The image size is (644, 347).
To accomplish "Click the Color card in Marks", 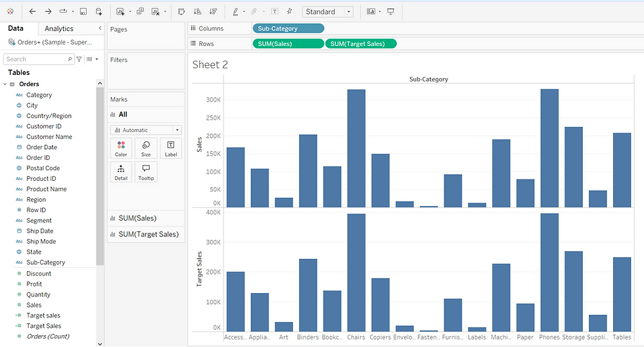I will pos(121,149).
